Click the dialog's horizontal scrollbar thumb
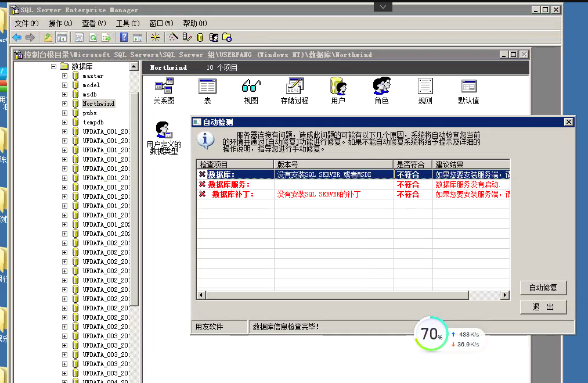 pos(337,295)
